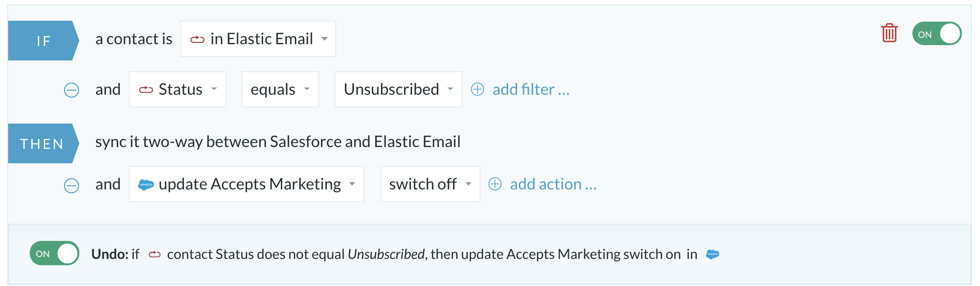980x286 pixels.
Task: Change the equals operator dropdown
Action: pyautogui.click(x=280, y=89)
